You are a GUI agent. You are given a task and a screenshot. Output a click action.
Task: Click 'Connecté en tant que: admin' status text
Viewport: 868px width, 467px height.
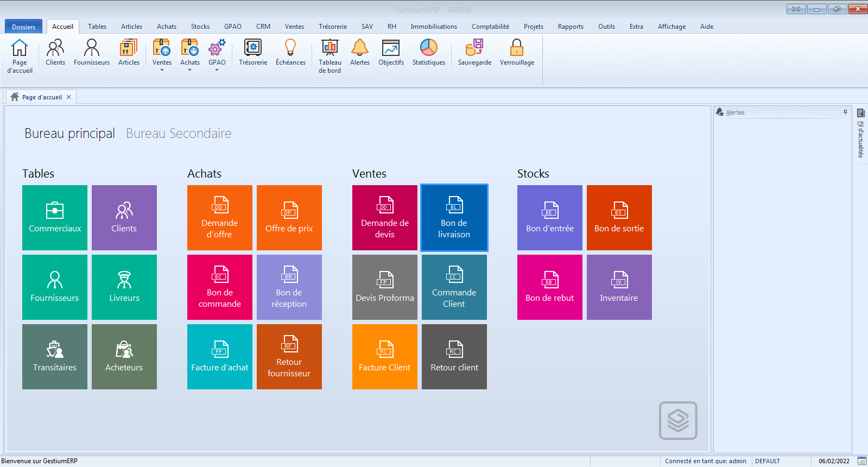pos(705,461)
